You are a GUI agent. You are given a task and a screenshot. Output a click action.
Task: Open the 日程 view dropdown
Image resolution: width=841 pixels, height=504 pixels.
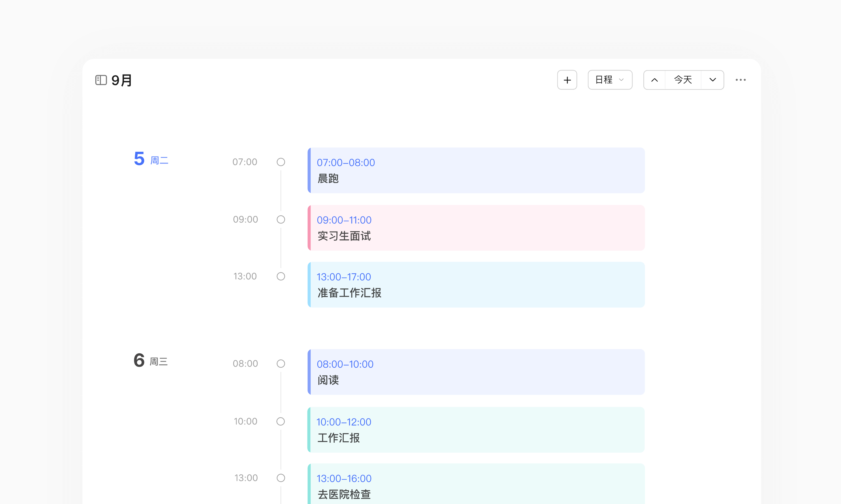pyautogui.click(x=610, y=80)
